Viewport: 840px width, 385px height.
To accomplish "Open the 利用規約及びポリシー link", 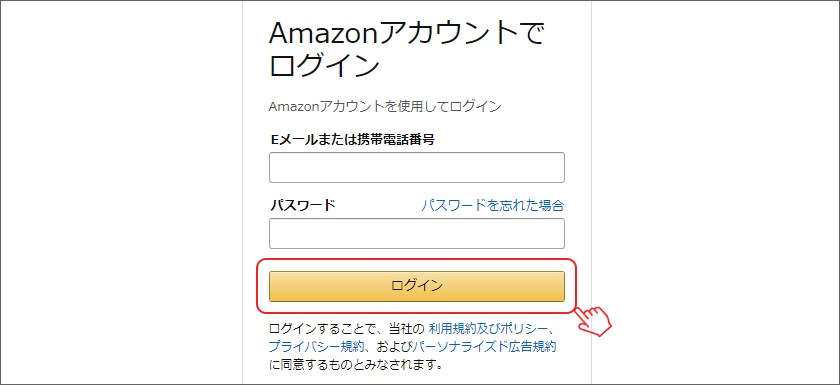I will tap(488, 328).
